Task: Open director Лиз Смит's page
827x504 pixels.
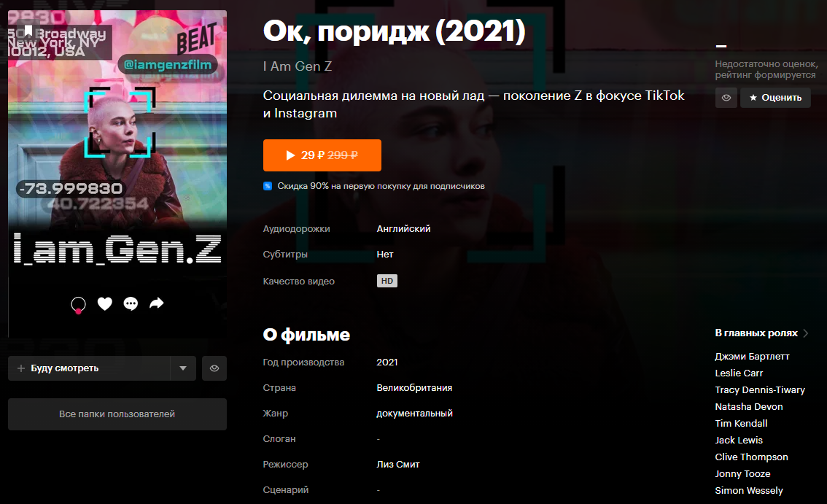Action: 398,465
